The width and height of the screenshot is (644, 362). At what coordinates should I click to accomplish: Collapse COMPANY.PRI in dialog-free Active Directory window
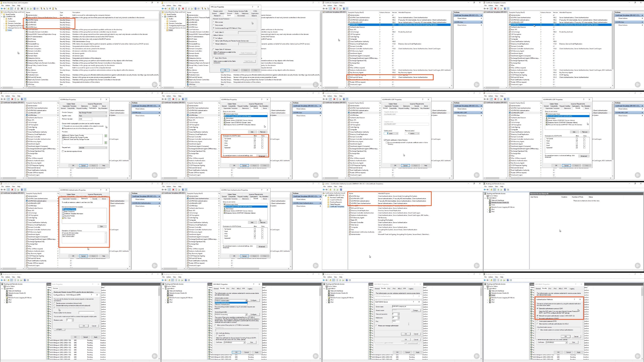tap(1, 16)
